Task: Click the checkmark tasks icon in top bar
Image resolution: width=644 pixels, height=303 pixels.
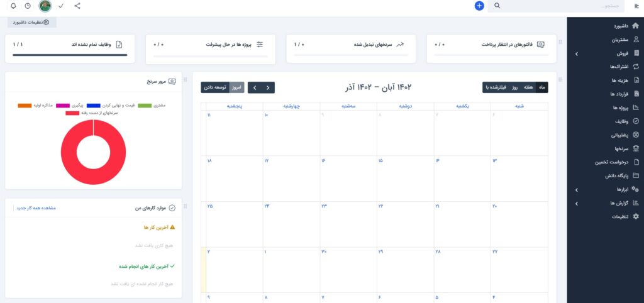Action: click(61, 6)
